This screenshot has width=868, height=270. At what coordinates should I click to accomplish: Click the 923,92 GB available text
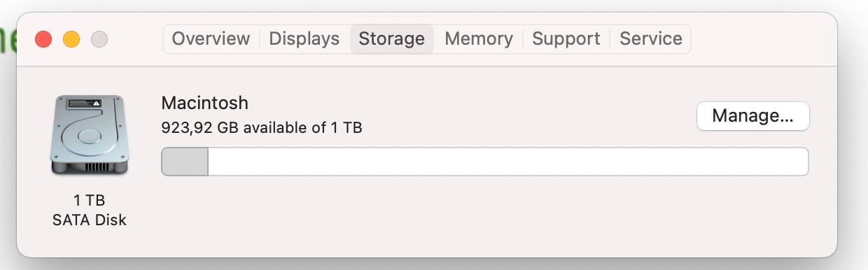[261, 129]
